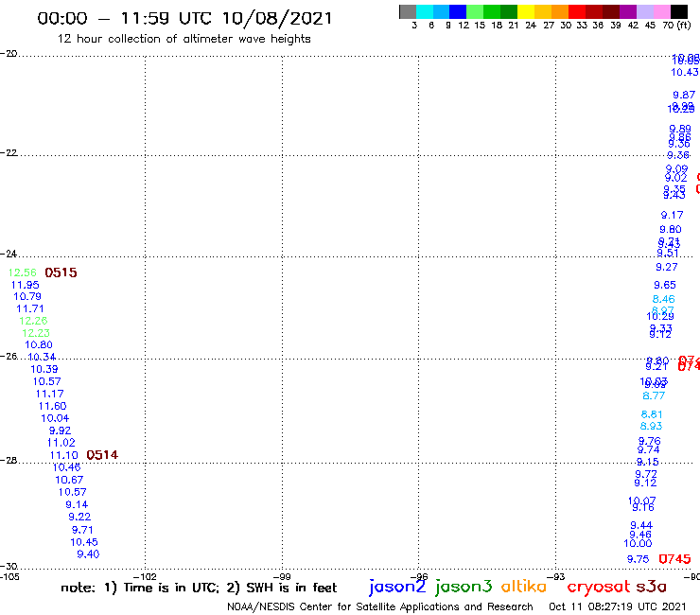Viewport: 700px width, 615px height.
Task: Click the dark blue 12 ft swatch
Action: 458,12
